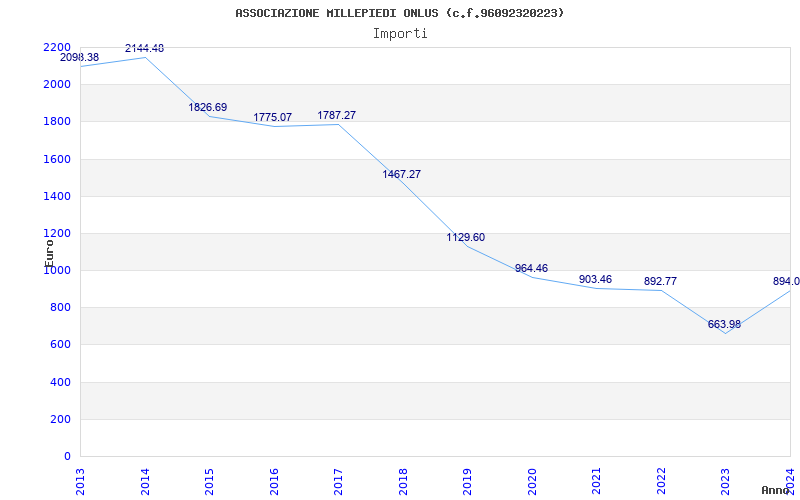This screenshot has height=500, width=800.
Task: Select the 2018 year on x-axis
Action: coord(403,480)
